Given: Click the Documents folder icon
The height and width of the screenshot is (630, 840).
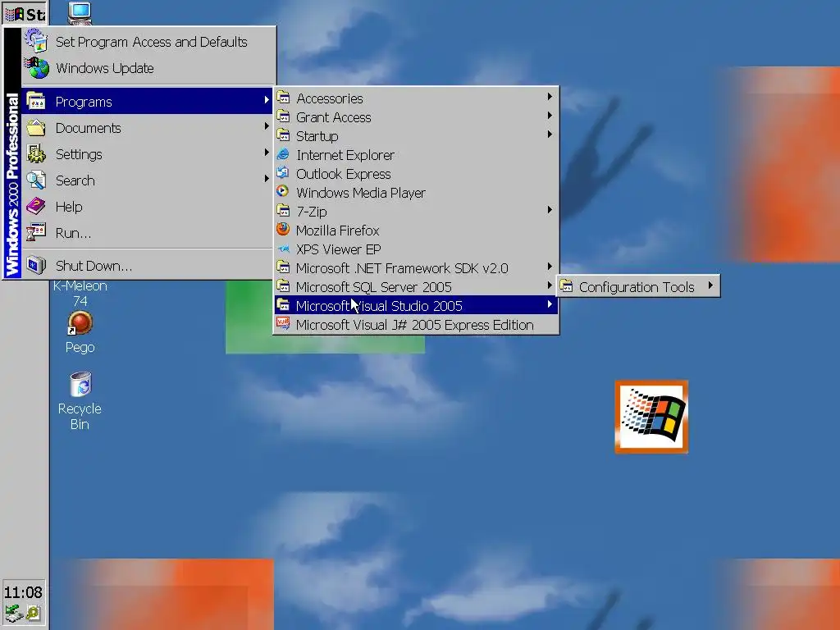Looking at the screenshot, I should coord(36,127).
